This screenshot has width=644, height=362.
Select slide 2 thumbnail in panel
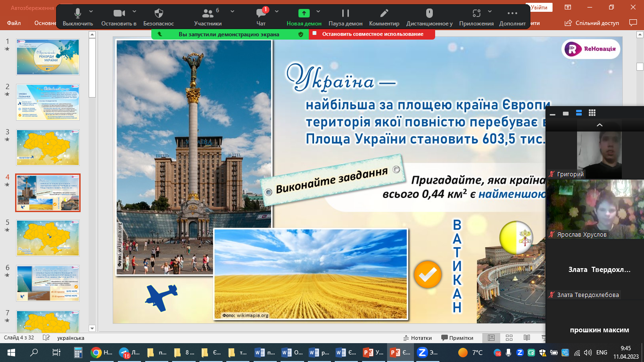click(48, 102)
